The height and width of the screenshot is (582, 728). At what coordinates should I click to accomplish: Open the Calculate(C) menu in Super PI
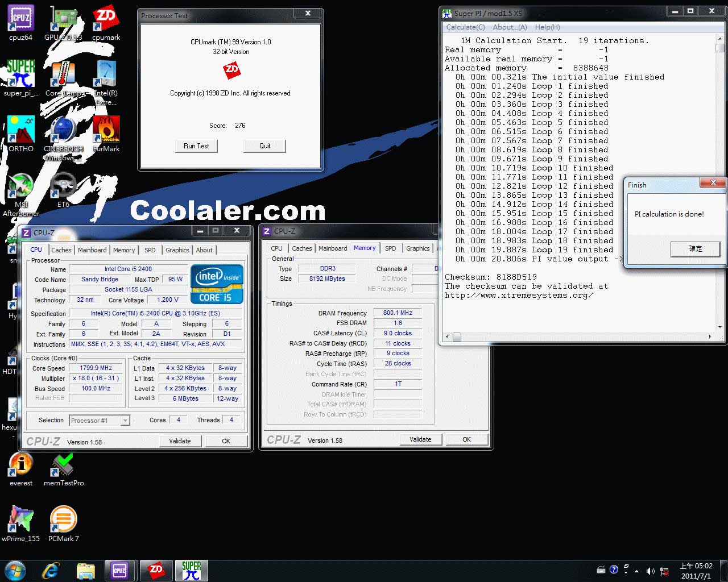pyautogui.click(x=465, y=27)
